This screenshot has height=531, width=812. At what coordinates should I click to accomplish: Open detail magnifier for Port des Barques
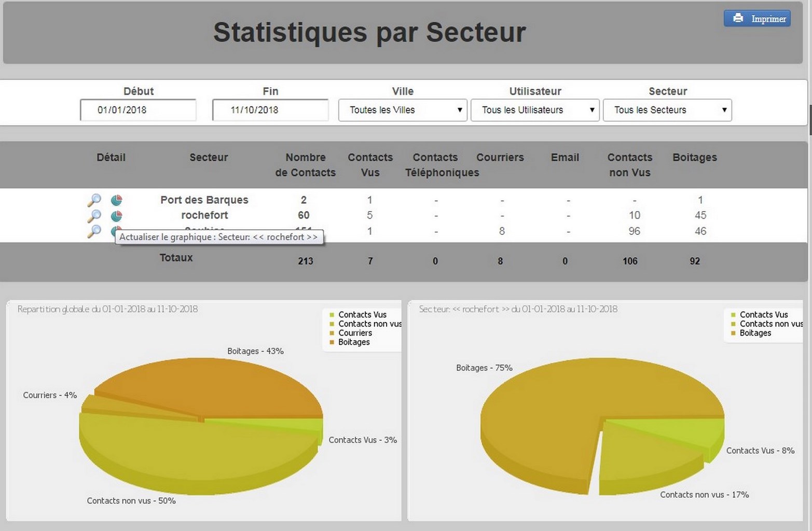[94, 200]
